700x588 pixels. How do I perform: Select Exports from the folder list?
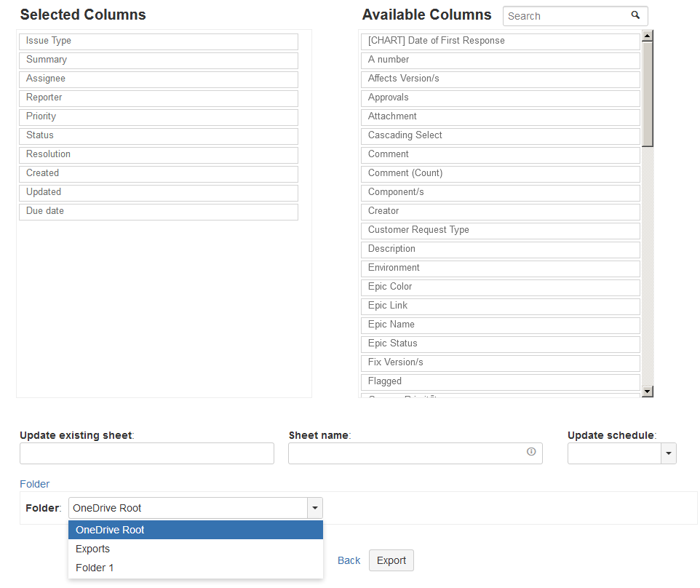[93, 549]
